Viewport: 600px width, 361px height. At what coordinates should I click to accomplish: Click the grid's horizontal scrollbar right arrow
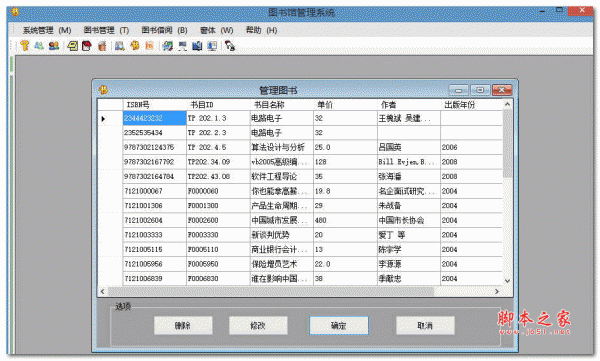[497, 291]
